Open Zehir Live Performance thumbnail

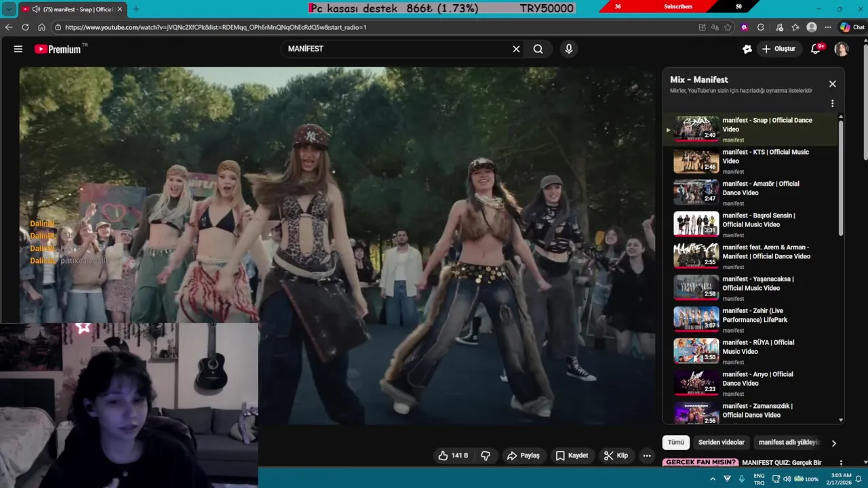pos(696,319)
